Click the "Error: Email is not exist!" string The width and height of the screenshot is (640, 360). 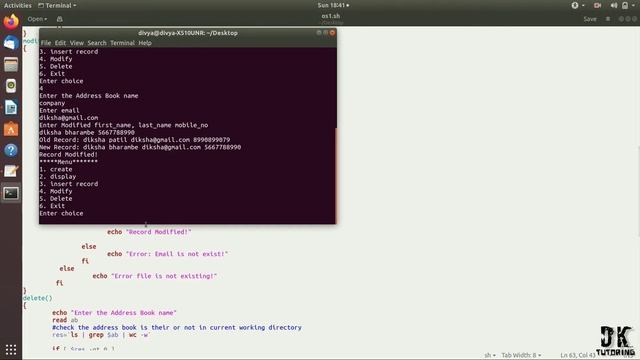tap(177, 253)
